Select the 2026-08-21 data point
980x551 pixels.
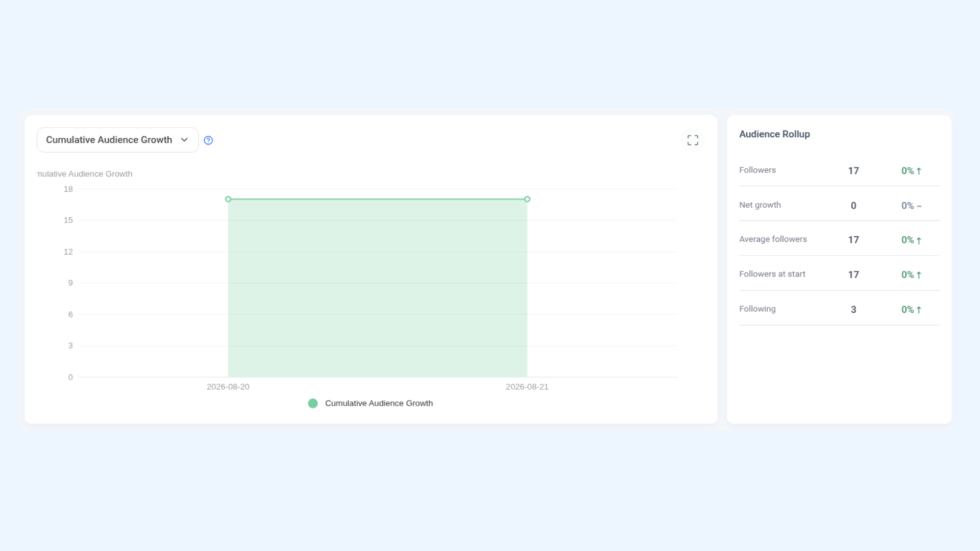click(x=527, y=199)
